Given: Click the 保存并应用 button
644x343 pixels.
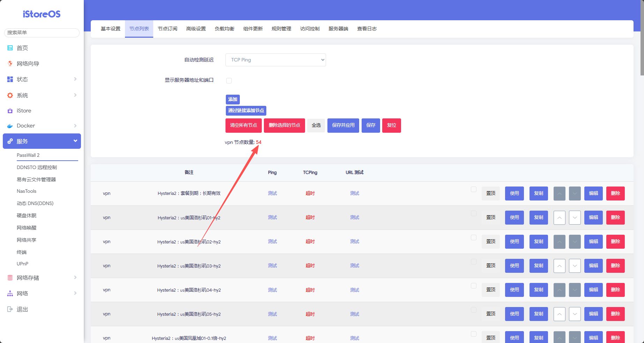Looking at the screenshot, I should [343, 125].
